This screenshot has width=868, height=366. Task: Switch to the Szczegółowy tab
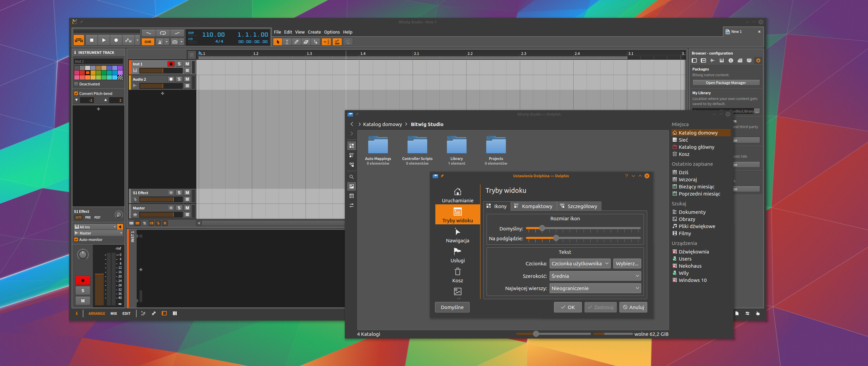coord(578,206)
